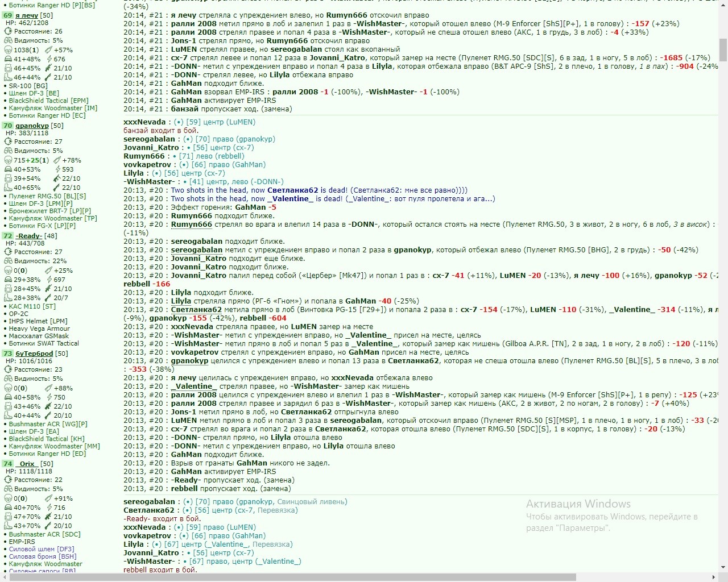Screen dimensions: 728x582
Task: Open the Силовая броня [BSH] item
Action: [43, 556]
